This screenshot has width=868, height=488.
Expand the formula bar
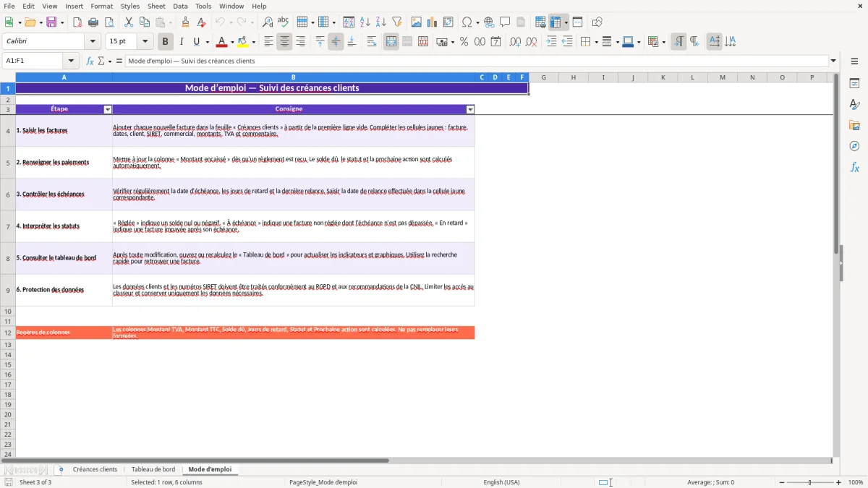[x=833, y=61]
